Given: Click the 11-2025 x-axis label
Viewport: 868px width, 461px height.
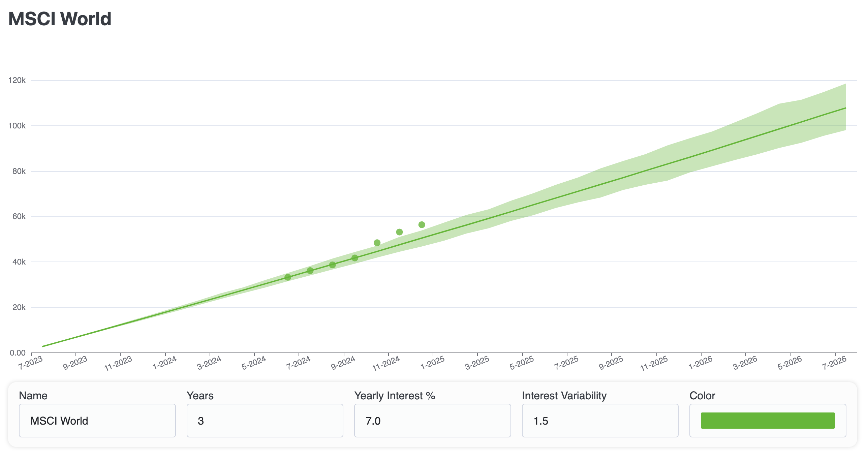Looking at the screenshot, I should [654, 364].
